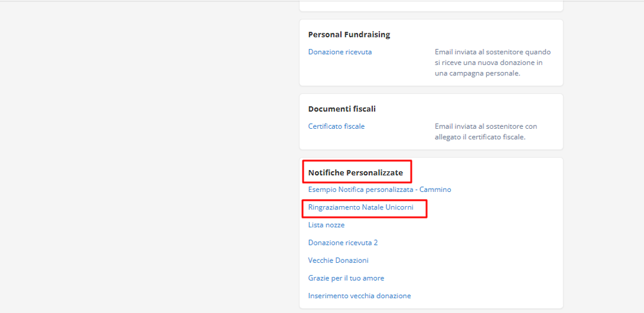Open the Lista nozze notification
Viewport: 644px width, 313px height.
coord(326,225)
